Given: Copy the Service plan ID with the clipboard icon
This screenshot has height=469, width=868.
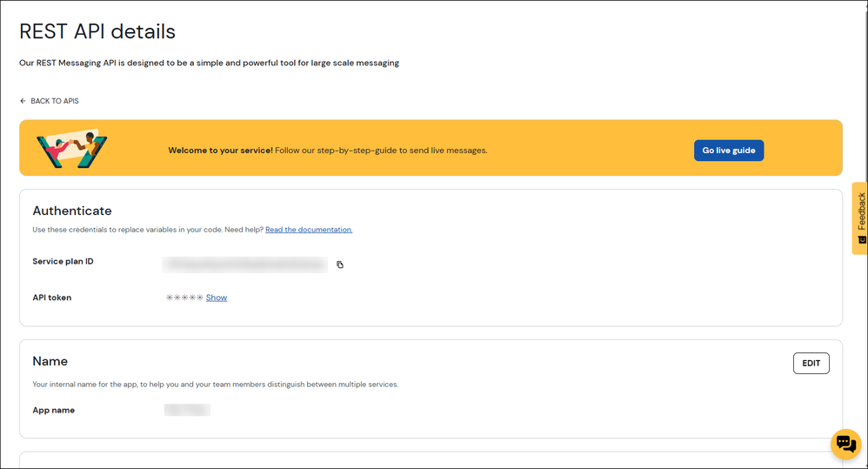Looking at the screenshot, I should (x=340, y=265).
